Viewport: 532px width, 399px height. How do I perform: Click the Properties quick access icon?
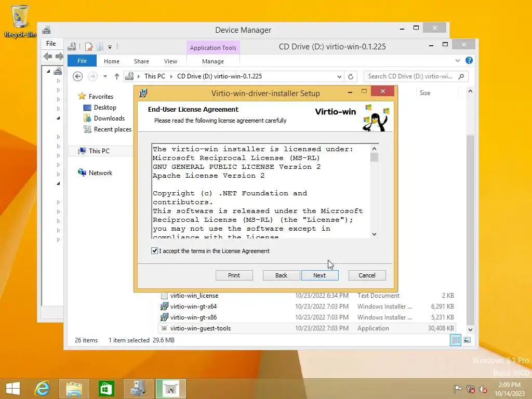(x=89, y=47)
